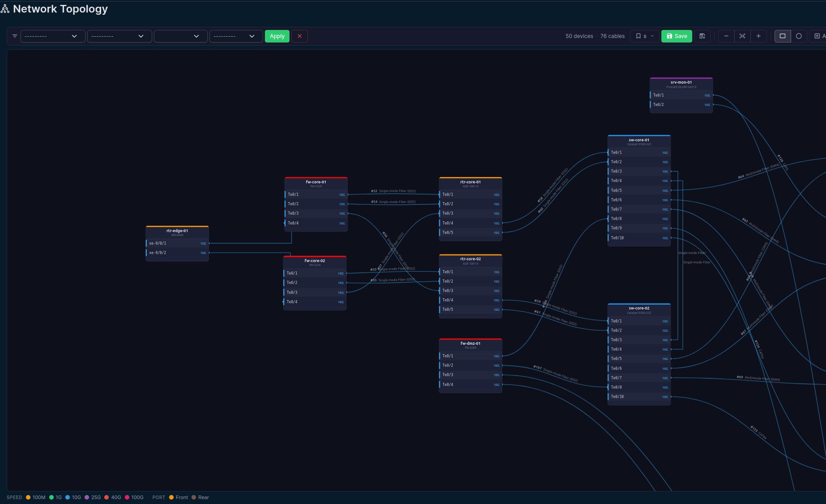Select the fw-core-02 device node header

point(315,262)
